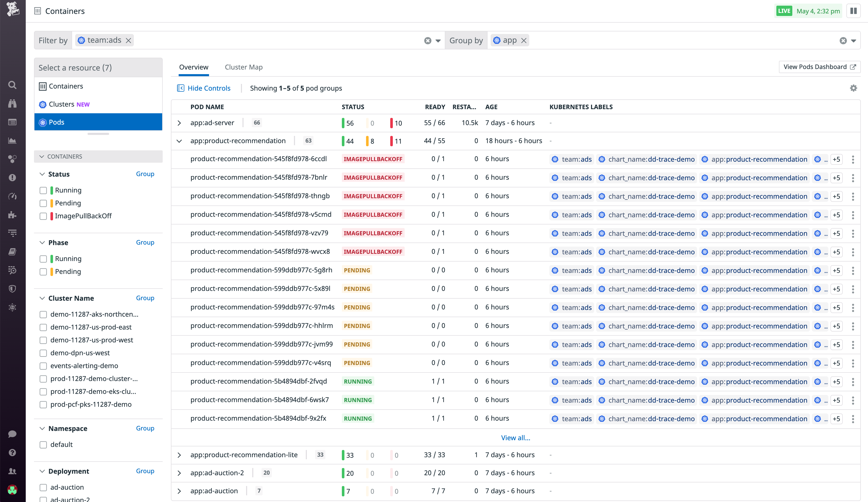Enable the Running checkbox under Phase
The height and width of the screenshot is (502, 868).
43,259
